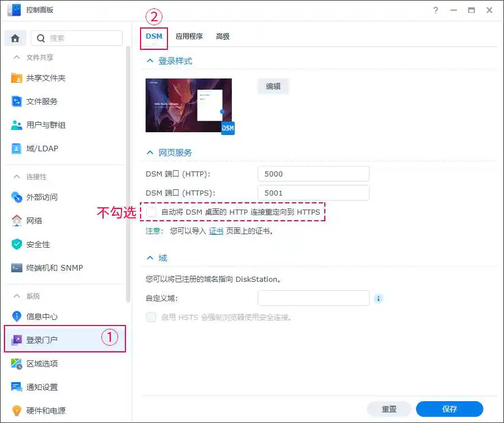Click the 编辑 button
Screen dimensions: 504x423
coord(273,86)
